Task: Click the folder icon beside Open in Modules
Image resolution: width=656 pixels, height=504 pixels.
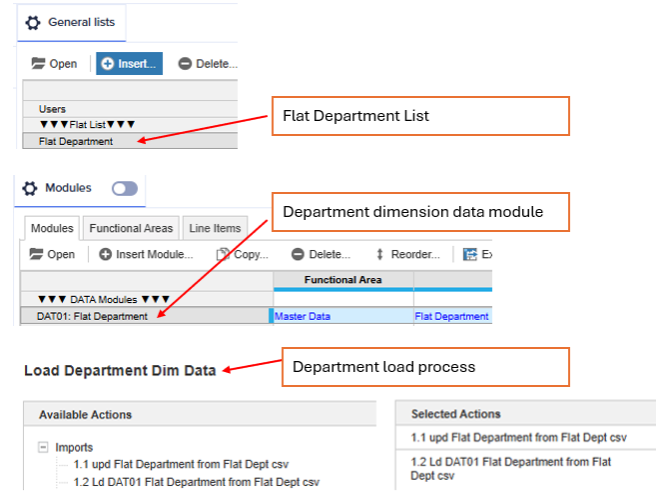Action: coord(36,254)
